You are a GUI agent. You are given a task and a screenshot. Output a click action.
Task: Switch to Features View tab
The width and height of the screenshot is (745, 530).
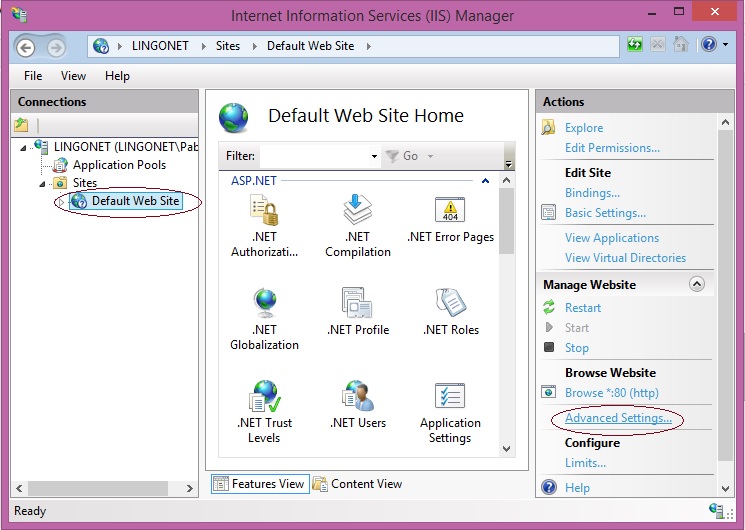[x=260, y=484]
